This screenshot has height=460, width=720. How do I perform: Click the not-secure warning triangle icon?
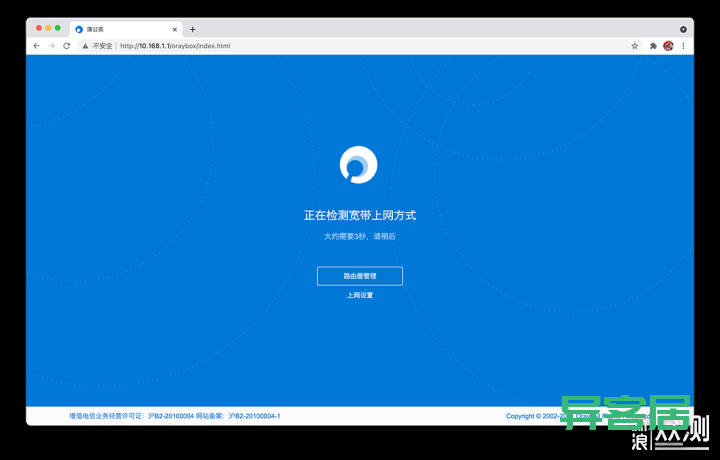point(85,46)
